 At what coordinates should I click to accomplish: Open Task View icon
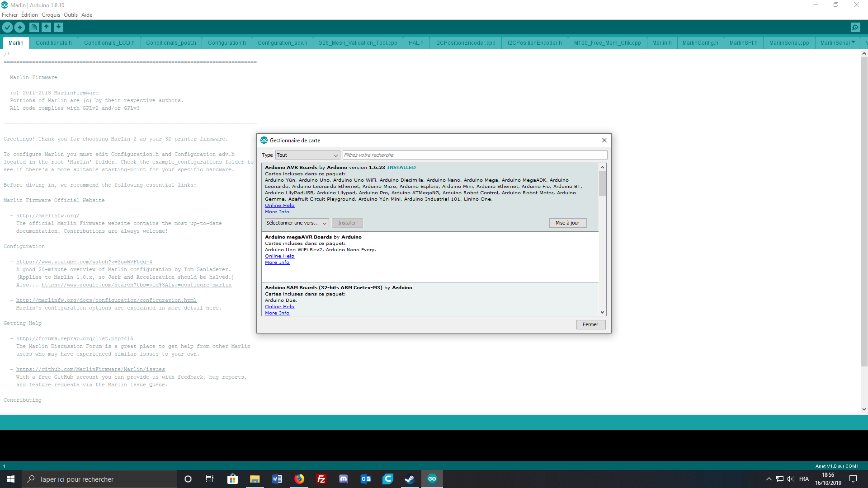210,479
